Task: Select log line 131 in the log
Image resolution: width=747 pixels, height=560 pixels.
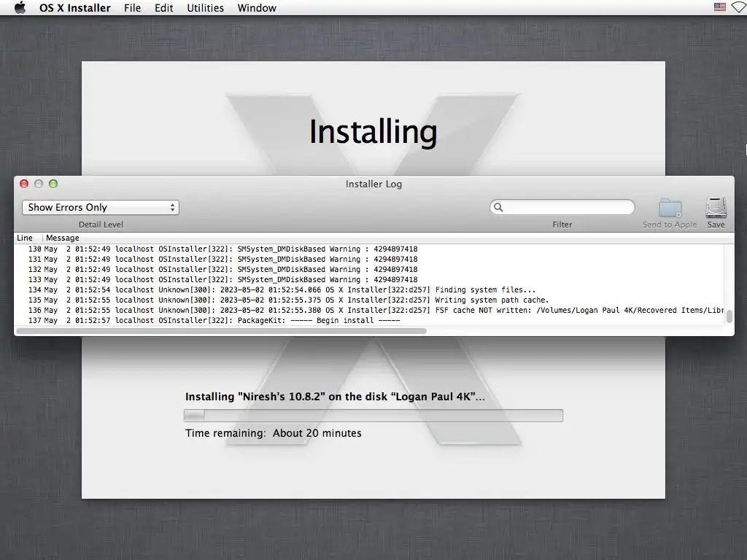Action: point(369,259)
